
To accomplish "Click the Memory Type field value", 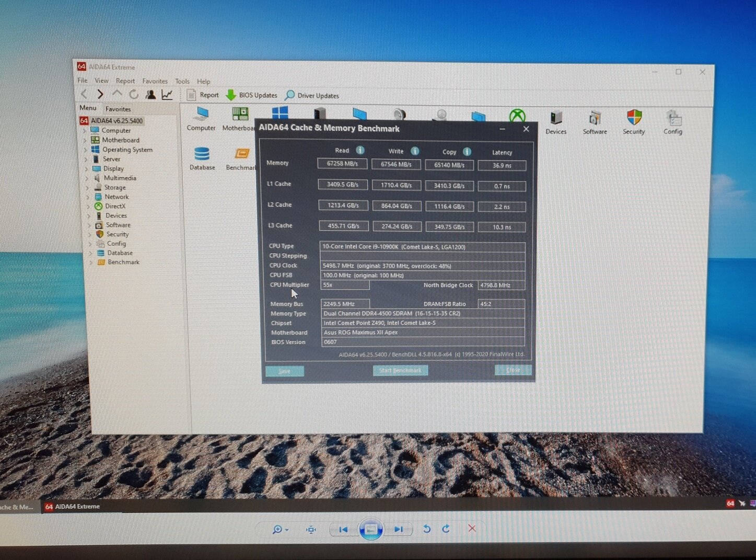I will pyautogui.click(x=423, y=313).
